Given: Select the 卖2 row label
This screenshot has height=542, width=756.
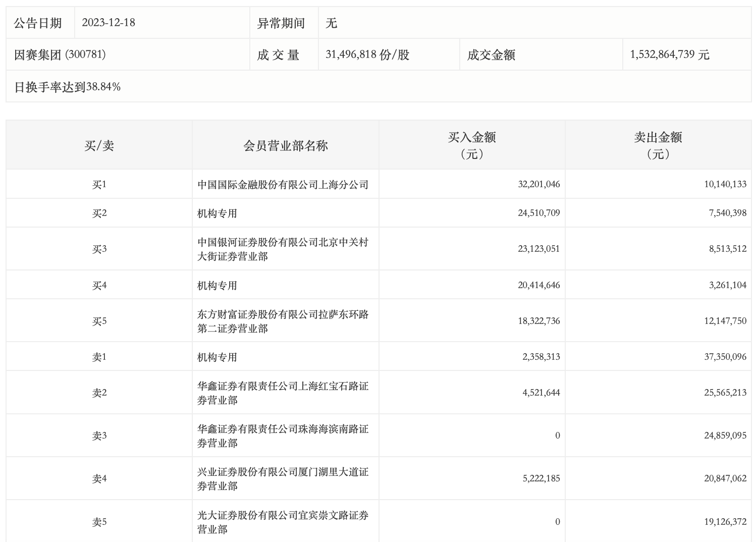Looking at the screenshot, I should point(99,393).
